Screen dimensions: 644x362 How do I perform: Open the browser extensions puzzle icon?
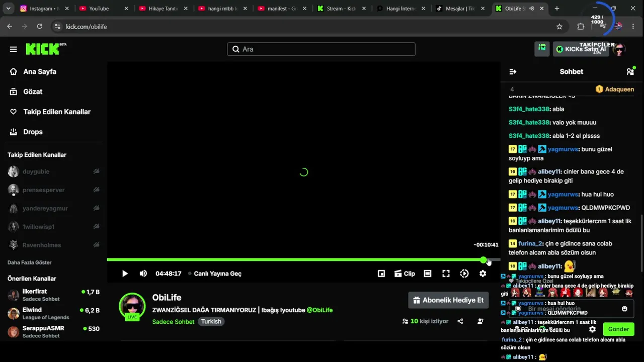[581, 27]
